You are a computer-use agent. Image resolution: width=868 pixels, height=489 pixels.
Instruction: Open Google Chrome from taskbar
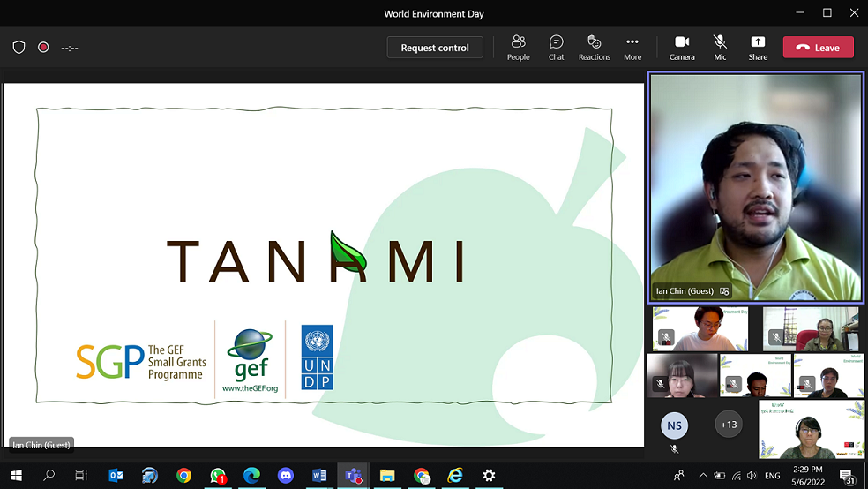coord(183,475)
